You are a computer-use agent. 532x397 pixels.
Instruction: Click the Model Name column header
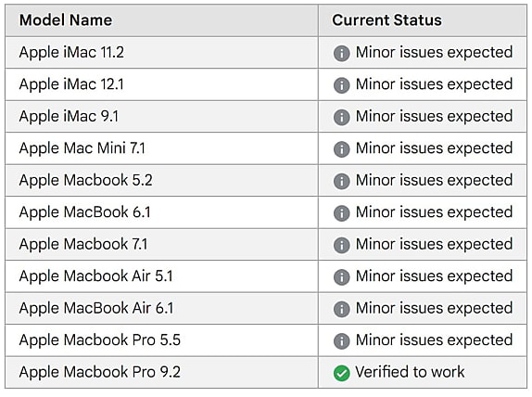click(66, 20)
